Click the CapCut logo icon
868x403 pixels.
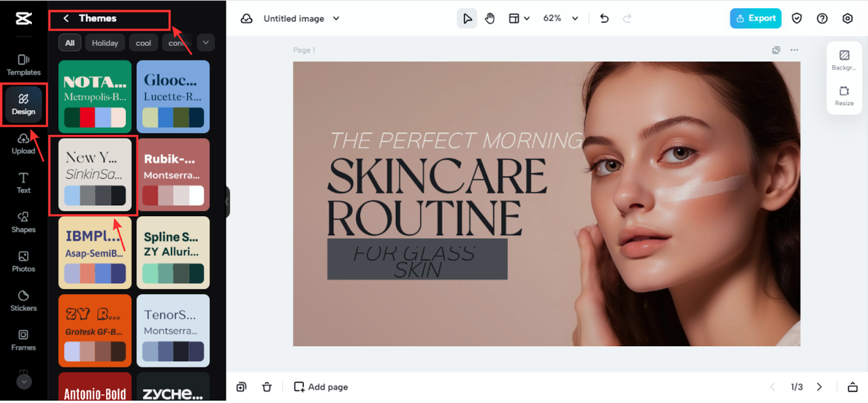23,18
